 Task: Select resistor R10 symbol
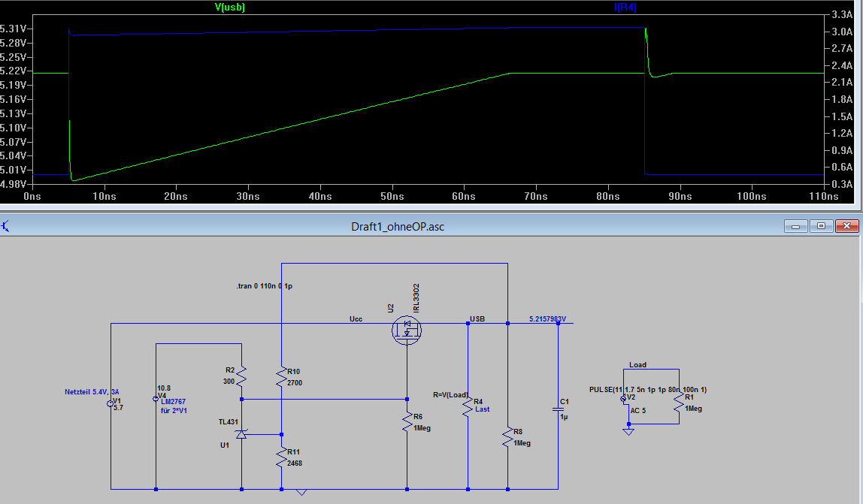(x=281, y=377)
